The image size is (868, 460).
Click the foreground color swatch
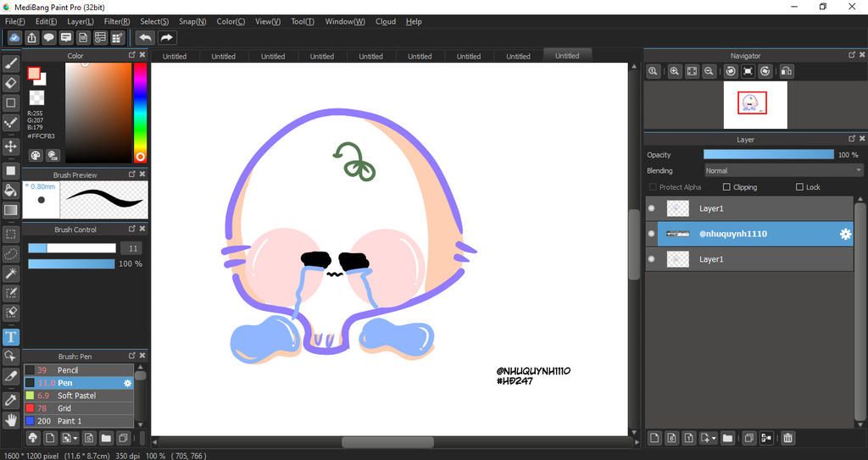click(x=34, y=74)
